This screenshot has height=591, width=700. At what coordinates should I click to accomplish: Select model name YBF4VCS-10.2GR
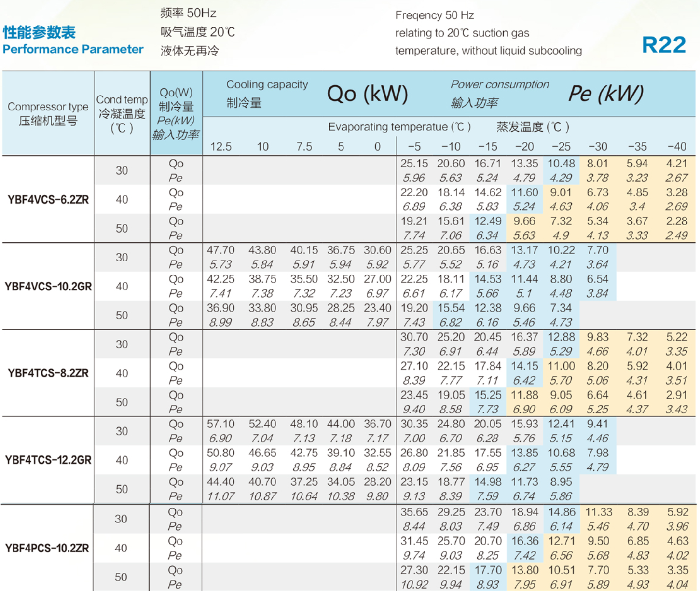click(48, 286)
